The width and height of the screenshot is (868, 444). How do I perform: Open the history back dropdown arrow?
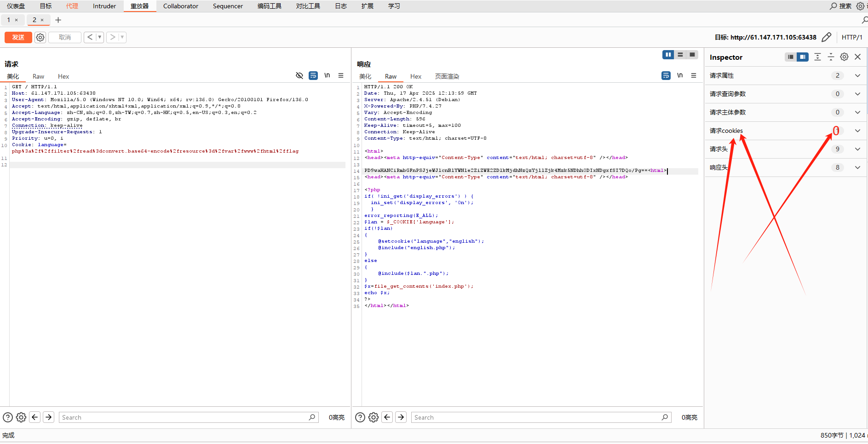[x=99, y=37]
